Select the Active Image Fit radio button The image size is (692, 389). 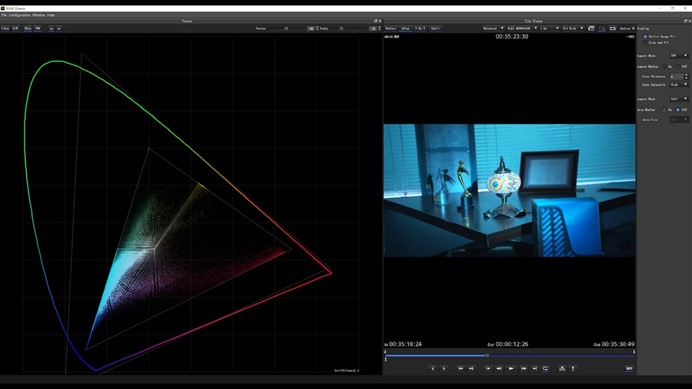pos(645,37)
